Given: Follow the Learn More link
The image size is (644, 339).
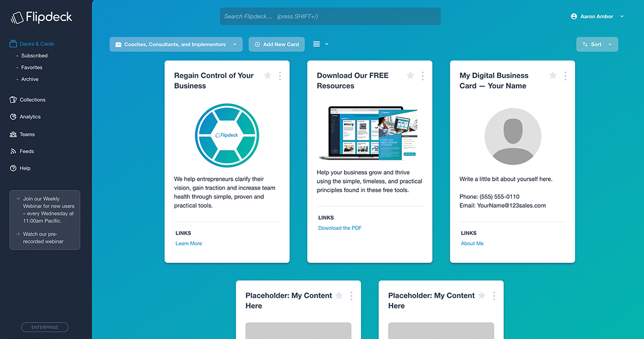Looking at the screenshot, I should (189, 244).
